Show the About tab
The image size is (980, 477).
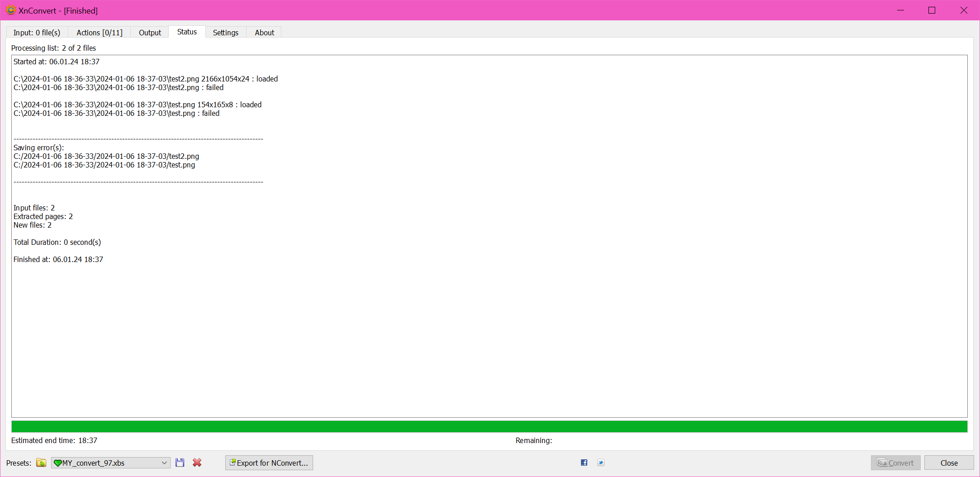264,33
